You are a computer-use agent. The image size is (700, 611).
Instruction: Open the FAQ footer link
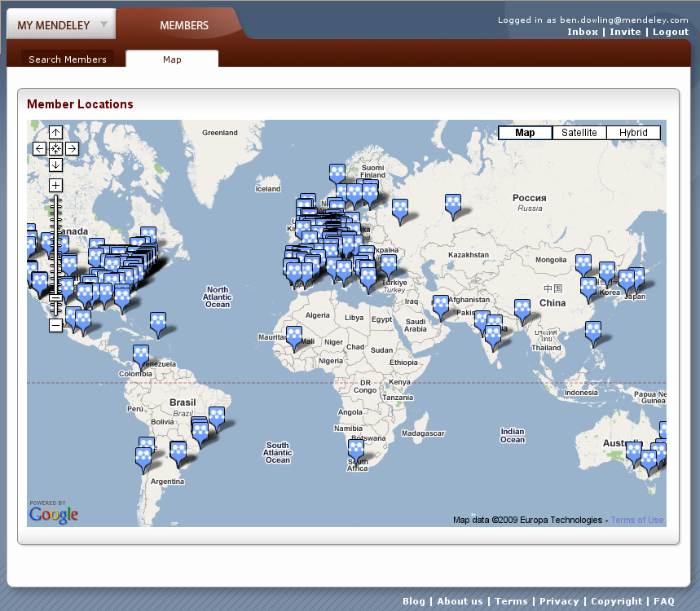(664, 601)
